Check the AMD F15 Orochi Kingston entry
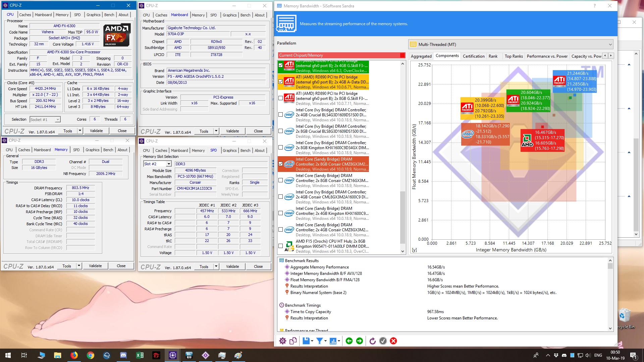The height and width of the screenshot is (362, 644). [x=281, y=246]
